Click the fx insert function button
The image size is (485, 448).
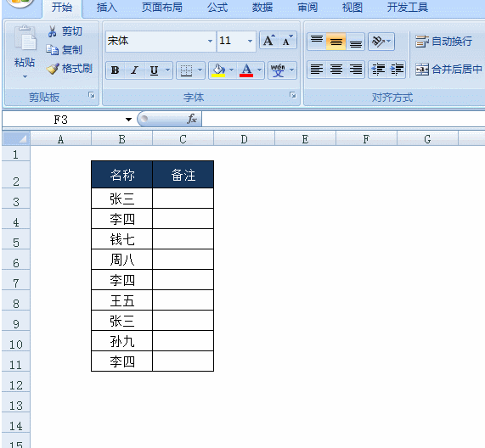pyautogui.click(x=192, y=119)
